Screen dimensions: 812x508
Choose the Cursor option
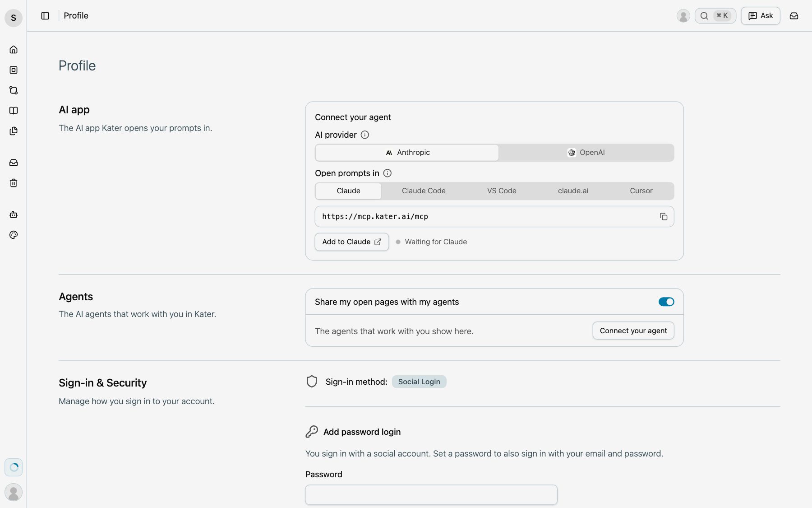click(x=641, y=191)
